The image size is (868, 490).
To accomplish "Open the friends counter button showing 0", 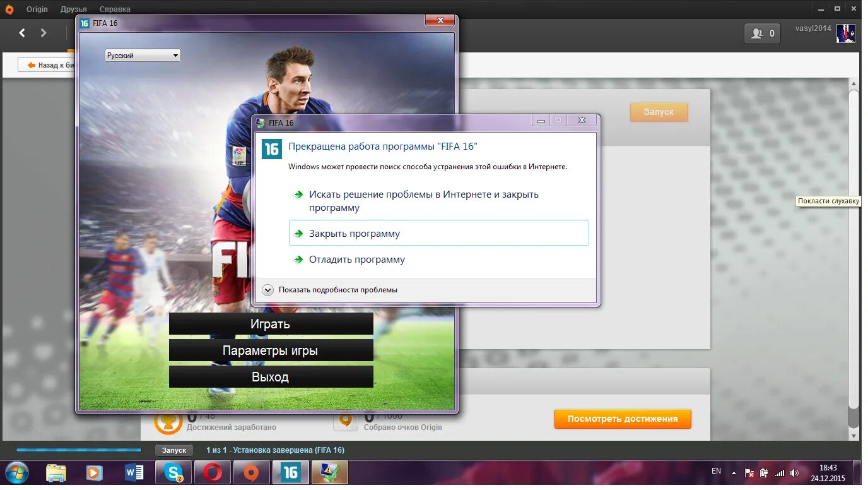I will pos(762,33).
